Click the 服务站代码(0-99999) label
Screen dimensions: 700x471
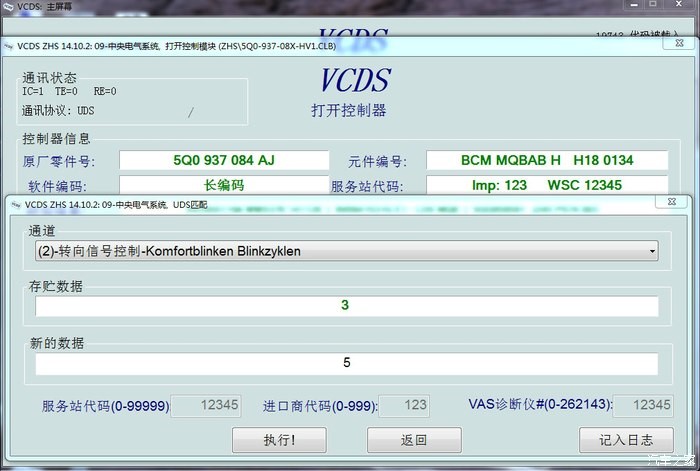[x=106, y=406]
